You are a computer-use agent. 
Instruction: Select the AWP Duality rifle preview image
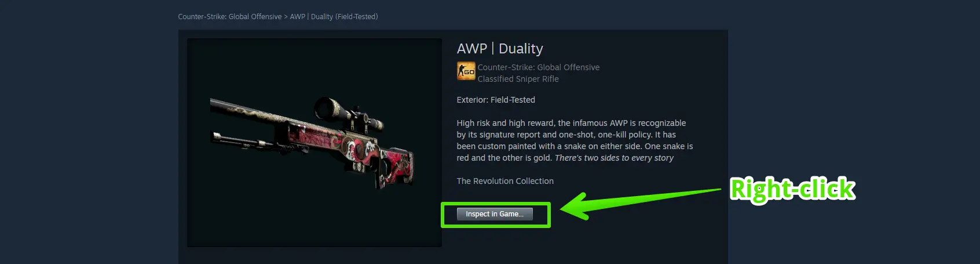pos(315,143)
